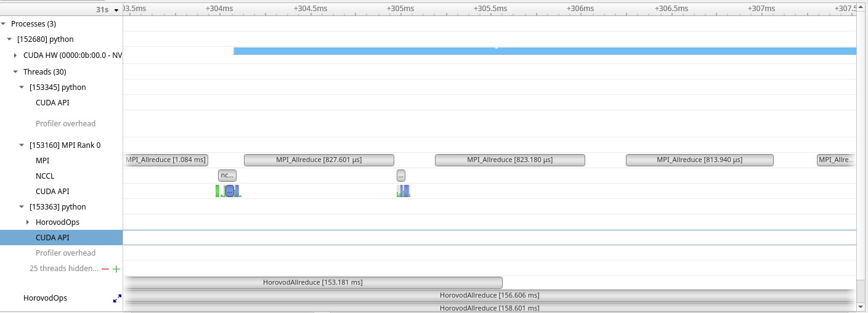Collapse the [153160] MPI Rank 0 thread
Viewport: 868px width, 313px height.
click(x=22, y=145)
